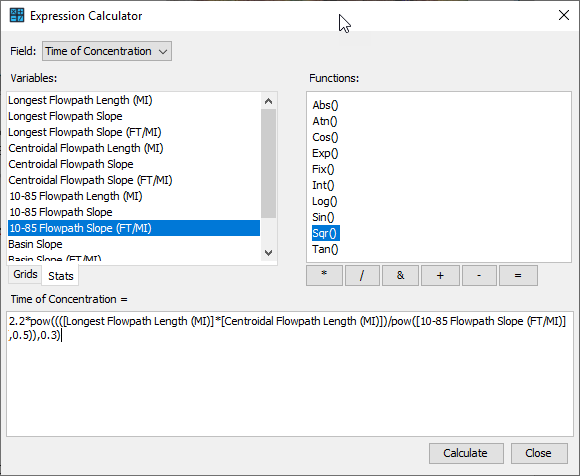This screenshot has width=580, height=476.
Task: Click the Close button
Action: click(539, 453)
